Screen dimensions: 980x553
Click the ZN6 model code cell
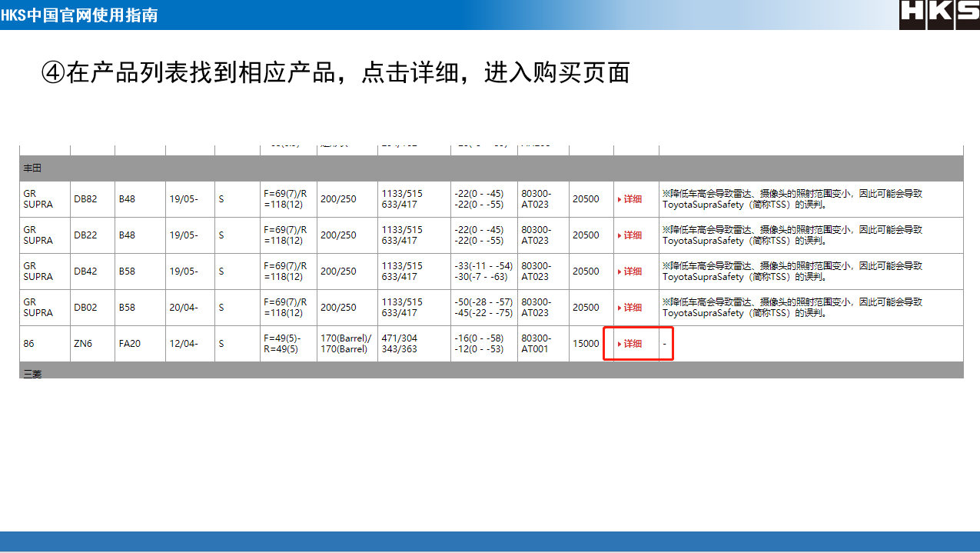coord(83,344)
